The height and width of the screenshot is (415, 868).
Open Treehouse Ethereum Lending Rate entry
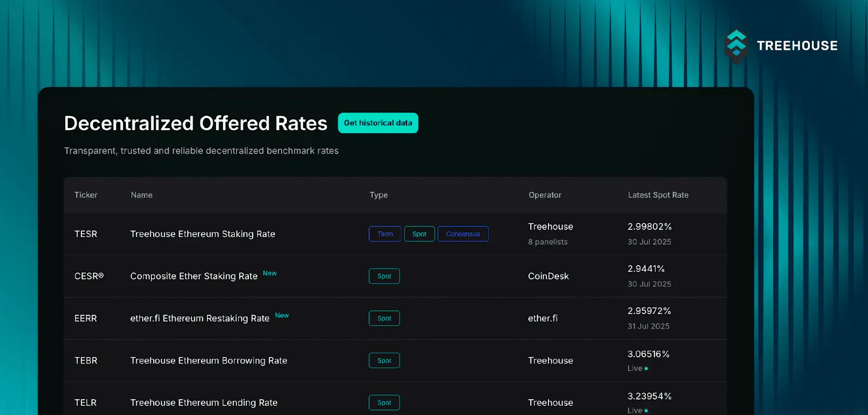click(x=204, y=403)
